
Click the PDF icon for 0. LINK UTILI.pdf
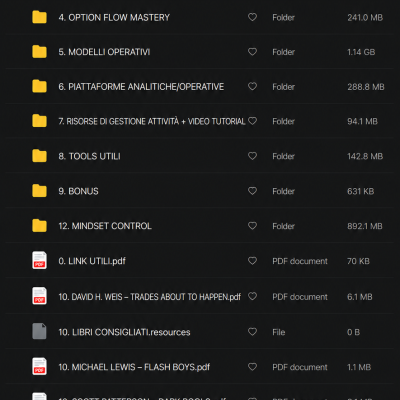tap(39, 260)
